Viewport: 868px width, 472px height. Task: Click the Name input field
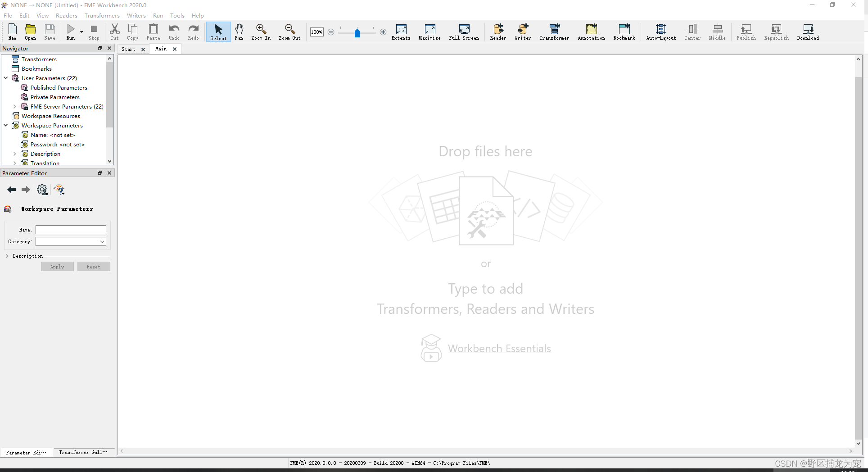(71, 230)
